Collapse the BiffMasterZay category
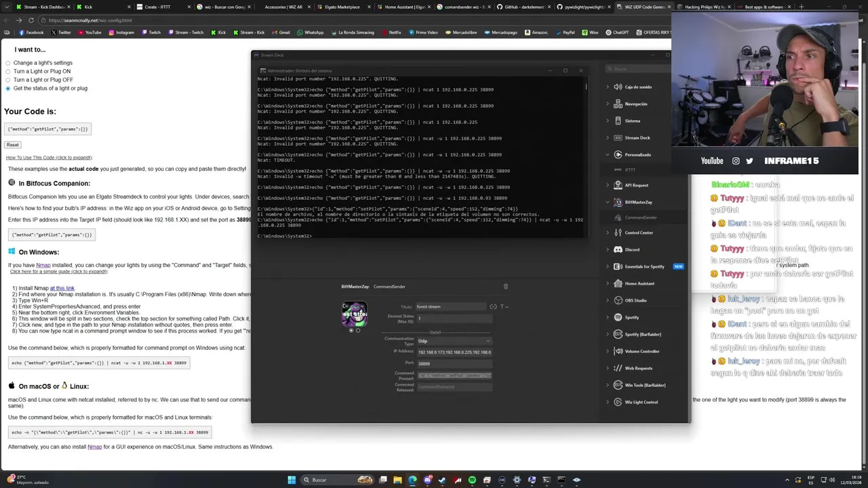 point(608,202)
